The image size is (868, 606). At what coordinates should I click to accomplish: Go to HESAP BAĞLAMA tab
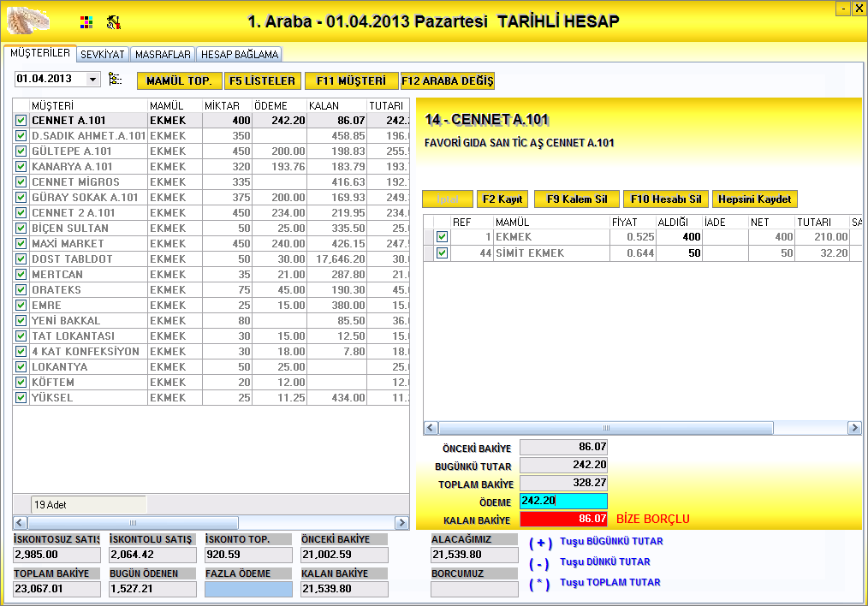coord(240,55)
